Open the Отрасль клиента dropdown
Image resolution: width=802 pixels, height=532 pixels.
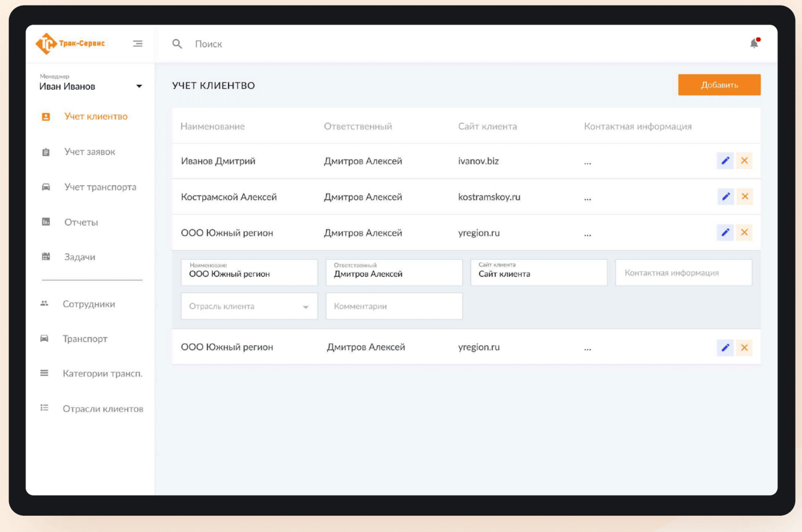click(x=249, y=306)
